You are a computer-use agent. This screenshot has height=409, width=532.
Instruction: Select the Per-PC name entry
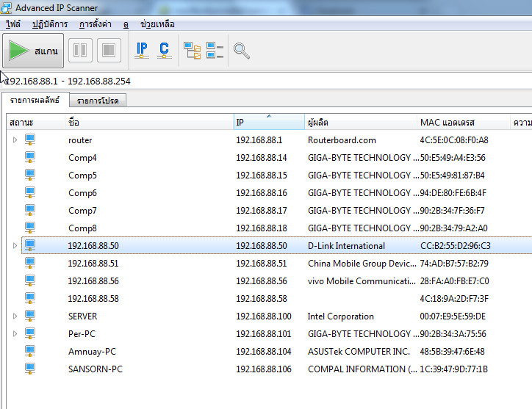point(82,333)
